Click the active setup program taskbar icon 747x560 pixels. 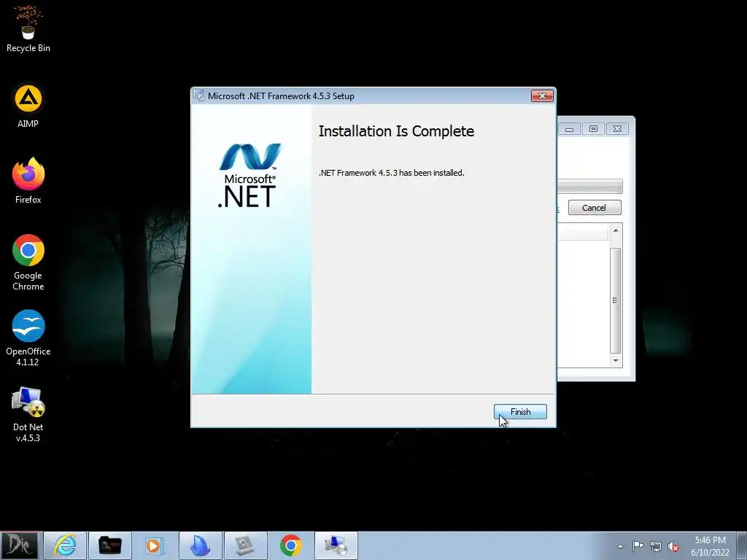336,545
